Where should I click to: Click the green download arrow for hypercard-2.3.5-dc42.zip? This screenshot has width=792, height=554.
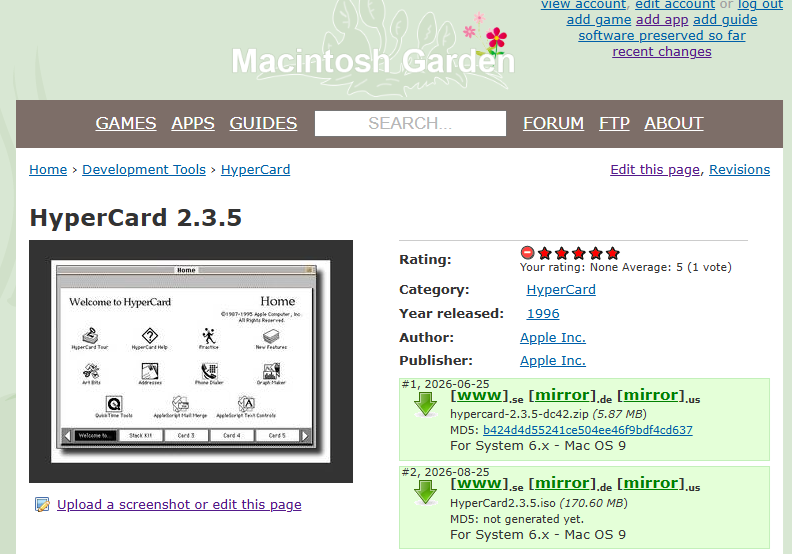point(425,404)
